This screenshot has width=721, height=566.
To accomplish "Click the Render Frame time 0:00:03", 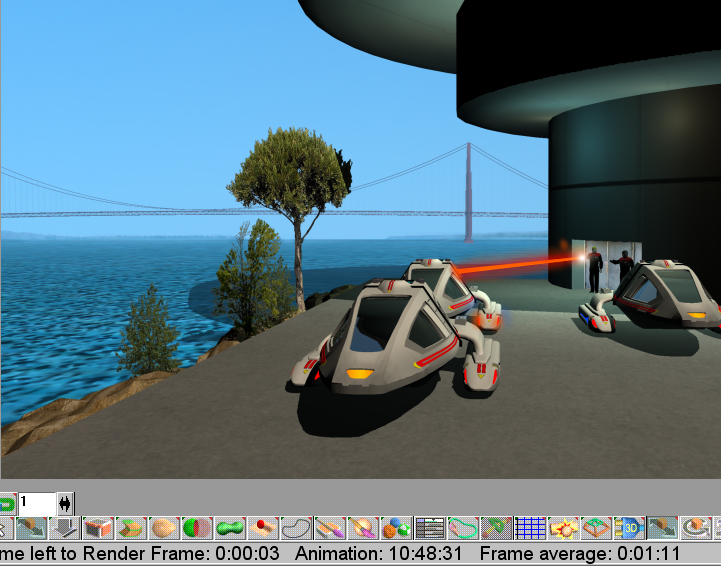I will (x=247, y=553).
